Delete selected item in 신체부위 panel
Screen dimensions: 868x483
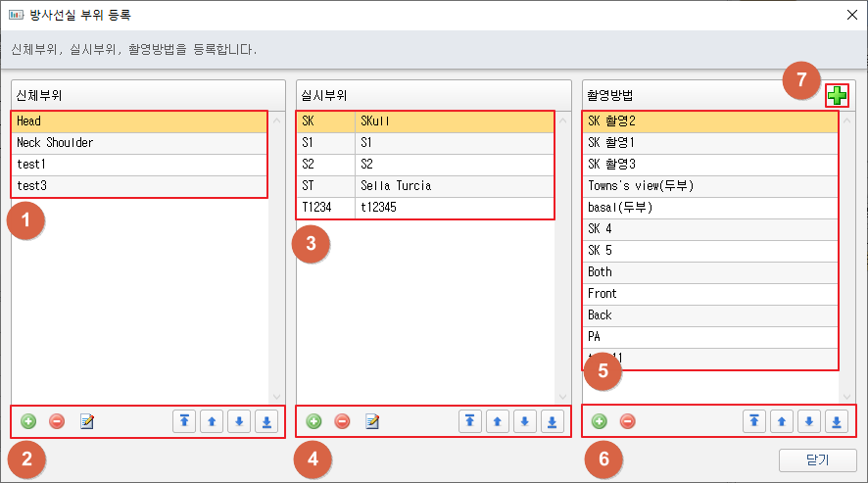tap(57, 421)
